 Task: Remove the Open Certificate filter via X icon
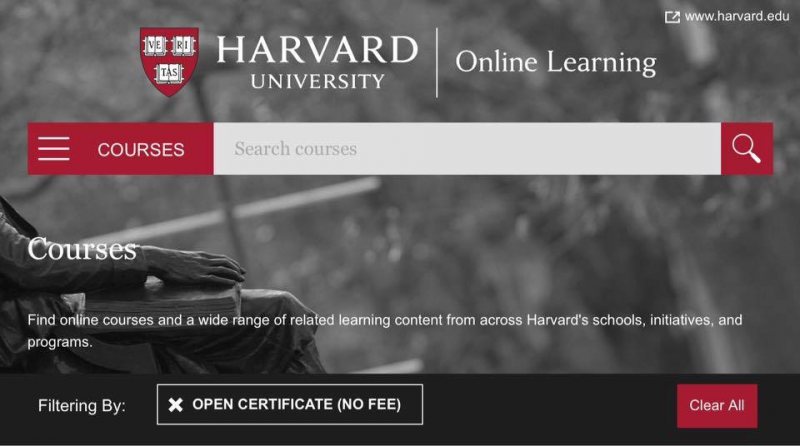(x=176, y=405)
